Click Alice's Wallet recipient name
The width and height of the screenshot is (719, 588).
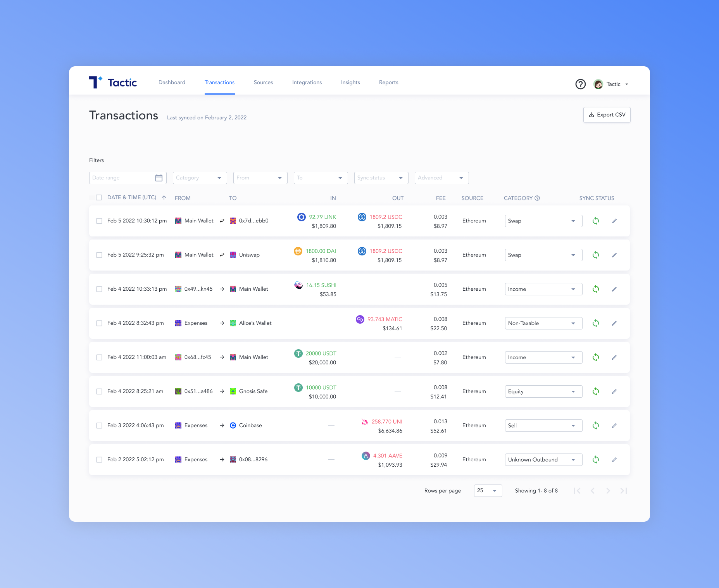click(x=255, y=323)
